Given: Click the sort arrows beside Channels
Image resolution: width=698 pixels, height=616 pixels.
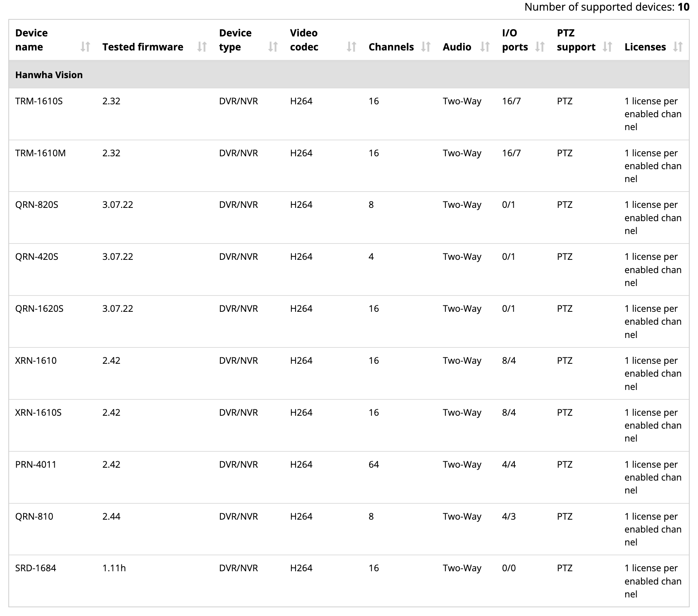Looking at the screenshot, I should 426,47.
